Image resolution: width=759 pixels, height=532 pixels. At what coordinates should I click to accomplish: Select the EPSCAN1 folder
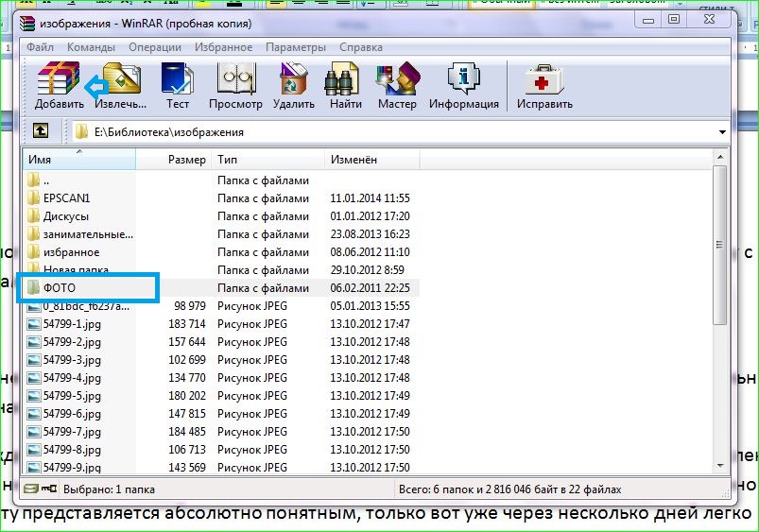pos(67,198)
